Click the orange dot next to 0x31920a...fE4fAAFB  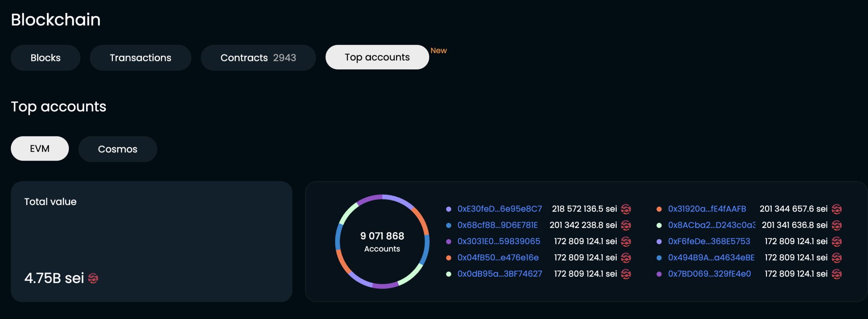(659, 209)
